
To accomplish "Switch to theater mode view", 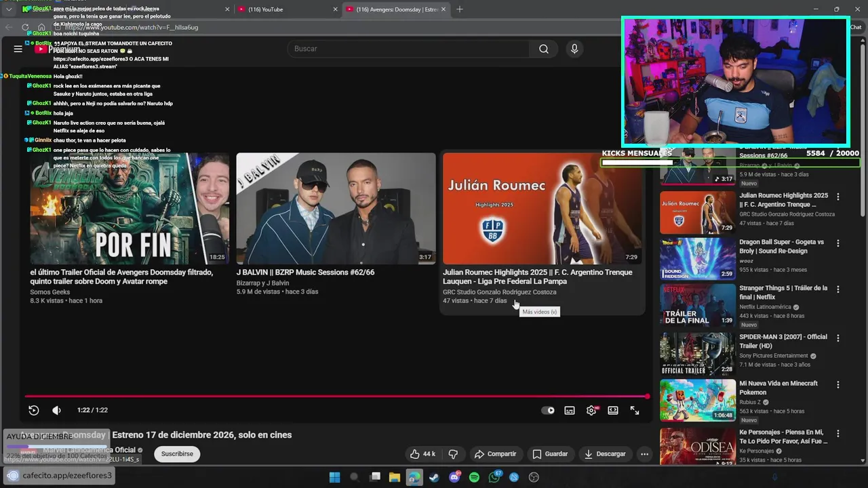I will 613,410.
